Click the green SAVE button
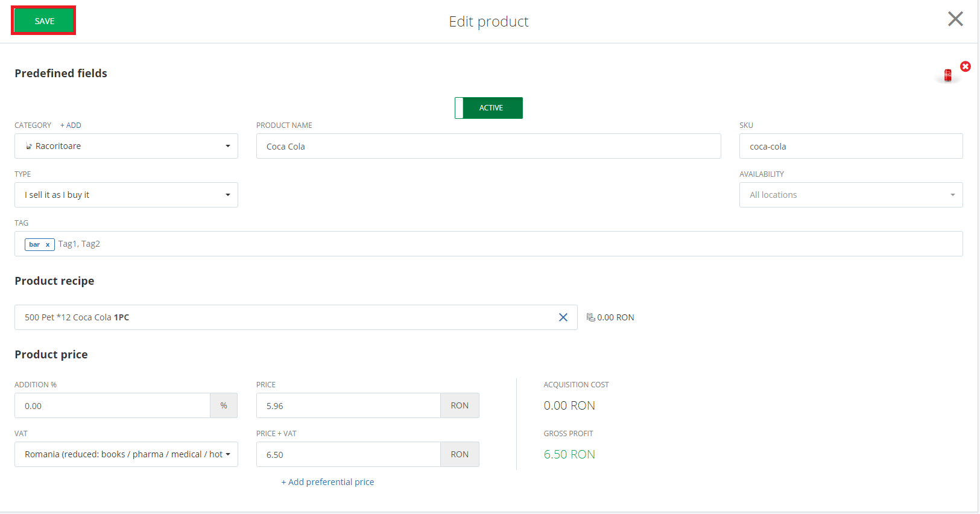 coord(44,21)
